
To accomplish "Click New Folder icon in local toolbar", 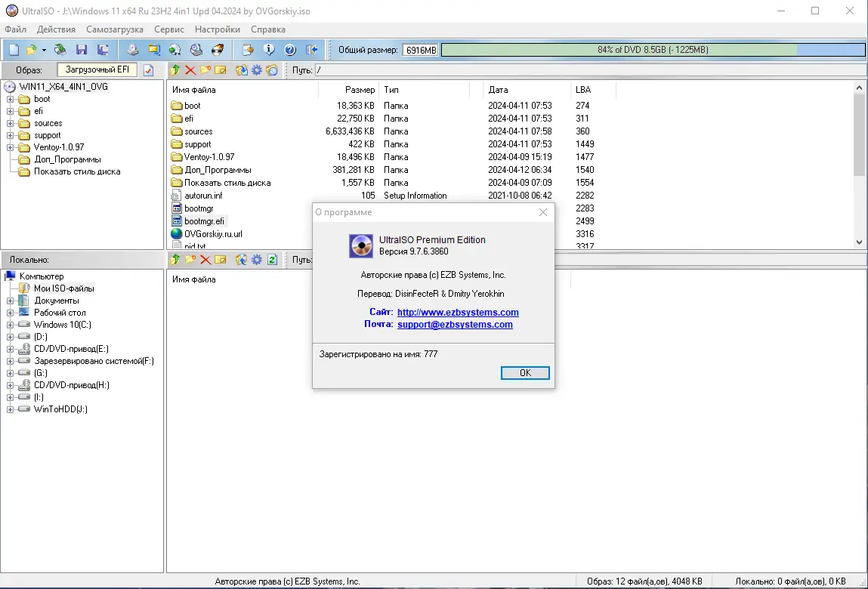I will tap(190, 260).
